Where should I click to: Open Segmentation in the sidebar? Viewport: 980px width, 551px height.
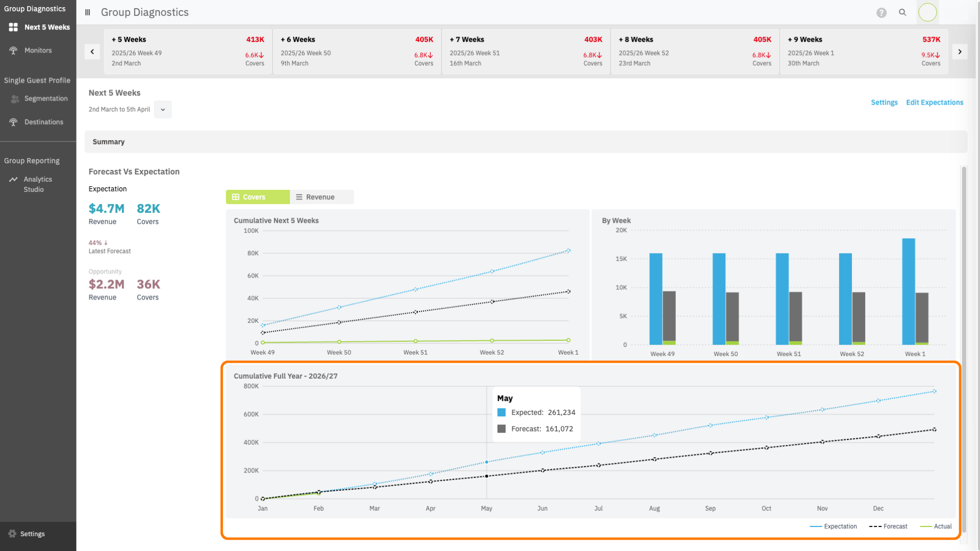coord(45,98)
